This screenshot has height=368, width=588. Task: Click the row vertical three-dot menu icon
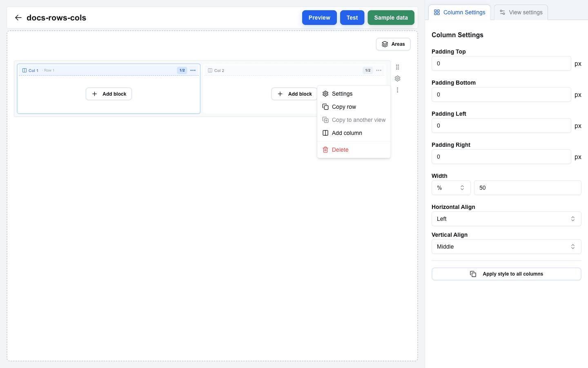click(397, 90)
